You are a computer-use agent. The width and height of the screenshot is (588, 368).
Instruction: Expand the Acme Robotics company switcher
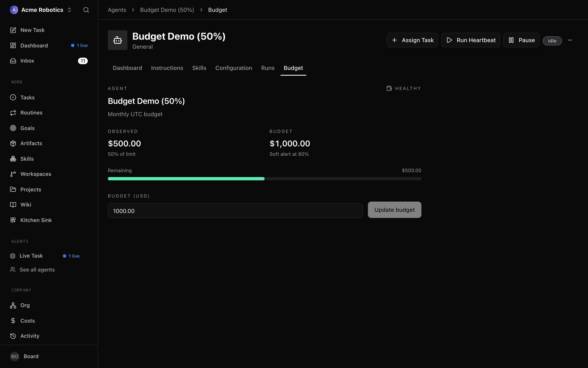(x=69, y=10)
